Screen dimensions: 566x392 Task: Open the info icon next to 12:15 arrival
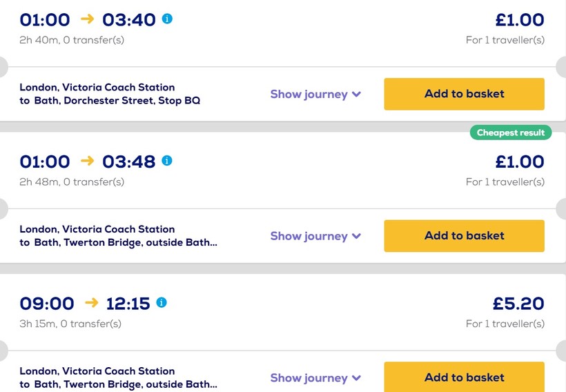click(162, 302)
